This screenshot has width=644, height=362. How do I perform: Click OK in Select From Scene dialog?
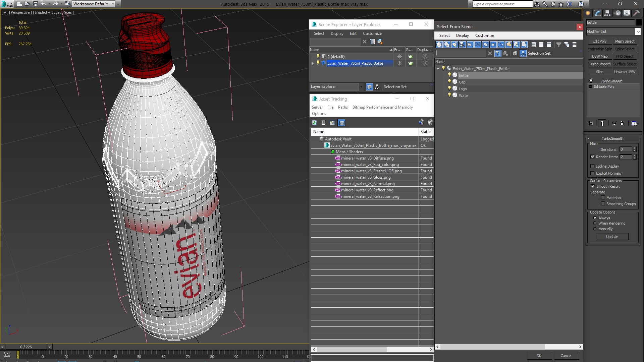(x=539, y=356)
